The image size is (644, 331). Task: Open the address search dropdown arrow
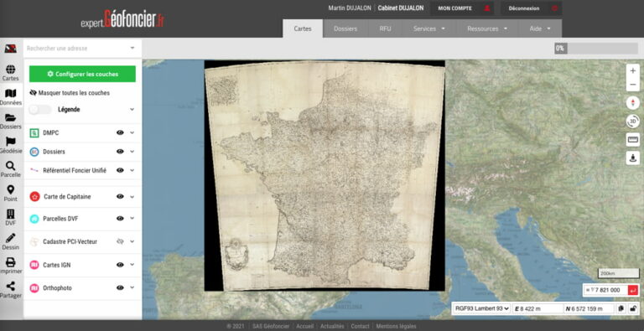point(132,48)
